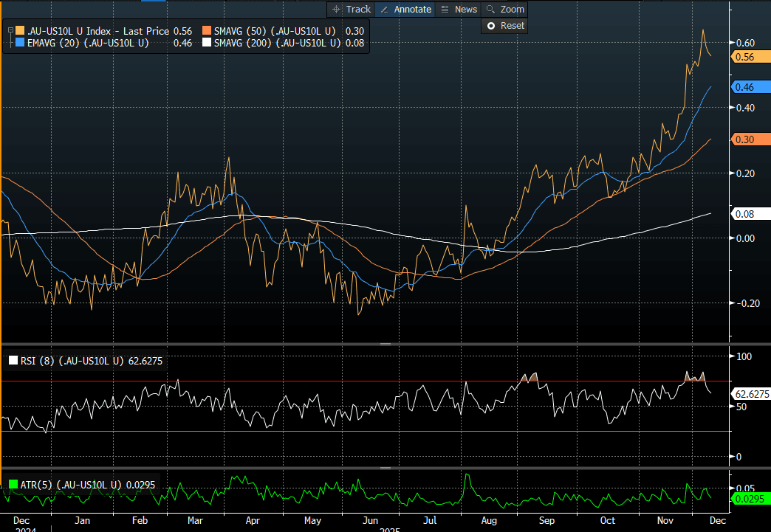The image size is (771, 532).
Task: Click the orange SMAVG (50) legend swatch
Action: [x=206, y=31]
